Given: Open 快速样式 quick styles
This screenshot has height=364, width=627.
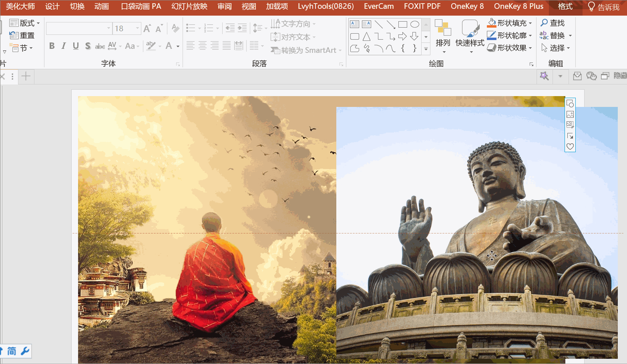Looking at the screenshot, I should 470,36.
